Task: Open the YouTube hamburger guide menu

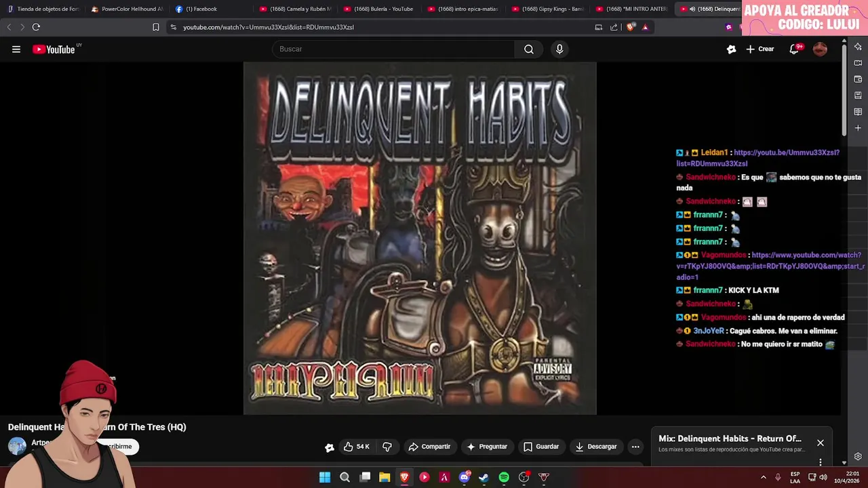Action: [16, 49]
